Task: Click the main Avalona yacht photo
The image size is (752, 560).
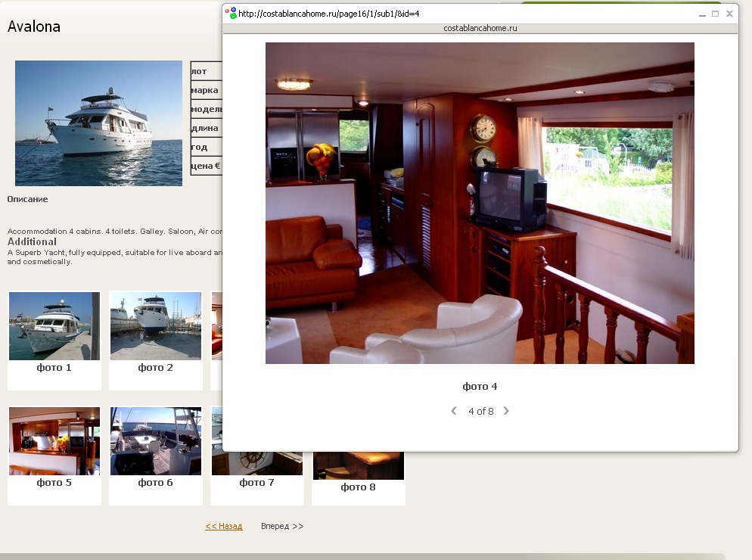Action: coord(99,123)
